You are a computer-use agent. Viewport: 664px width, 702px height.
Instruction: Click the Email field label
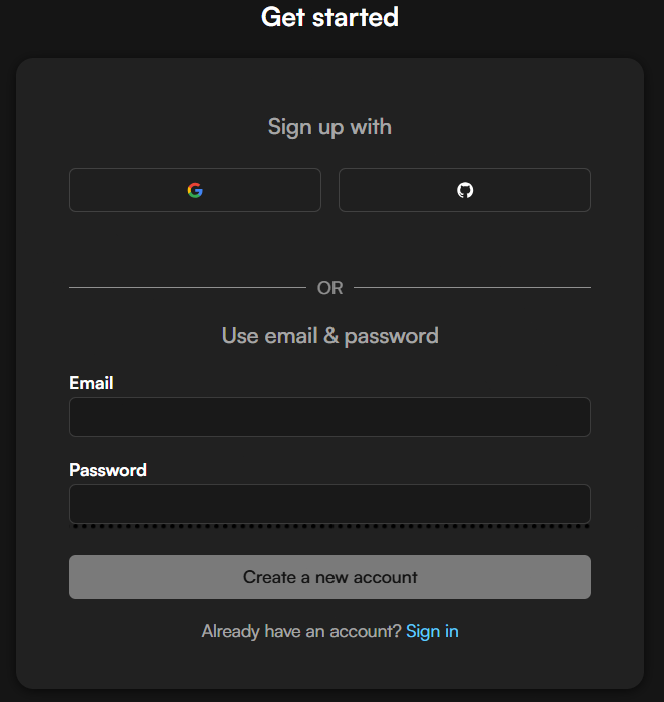pyautogui.click(x=91, y=383)
